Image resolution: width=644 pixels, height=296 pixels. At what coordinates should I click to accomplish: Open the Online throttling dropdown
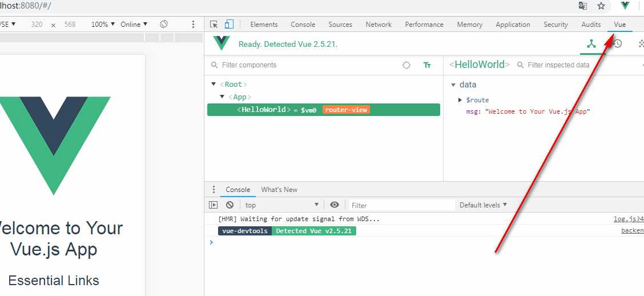(134, 24)
